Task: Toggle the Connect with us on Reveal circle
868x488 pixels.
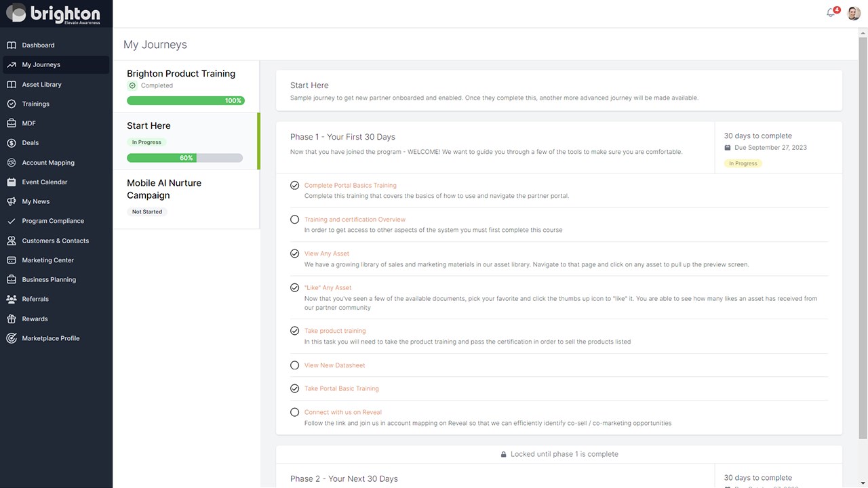Action: pos(294,412)
